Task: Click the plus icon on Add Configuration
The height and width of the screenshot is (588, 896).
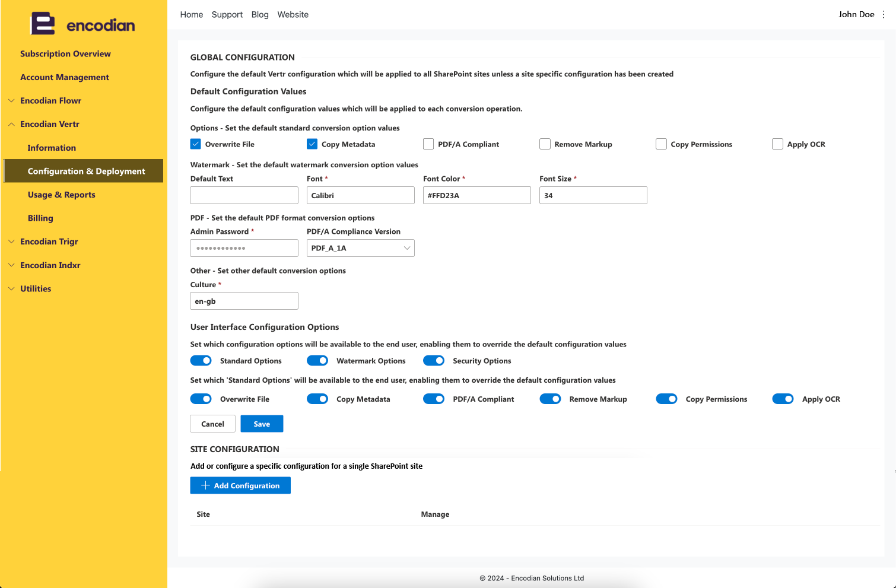Action: point(206,485)
